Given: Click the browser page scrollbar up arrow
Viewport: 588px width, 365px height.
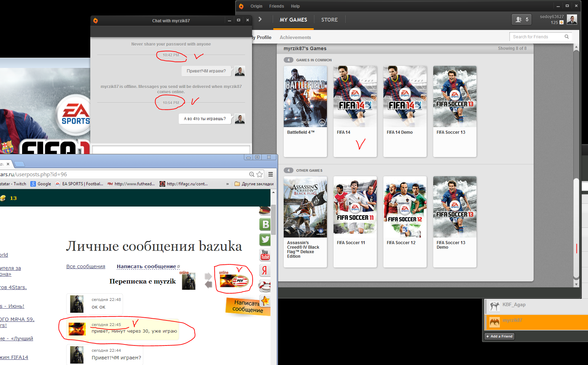Looking at the screenshot, I should pos(274,192).
